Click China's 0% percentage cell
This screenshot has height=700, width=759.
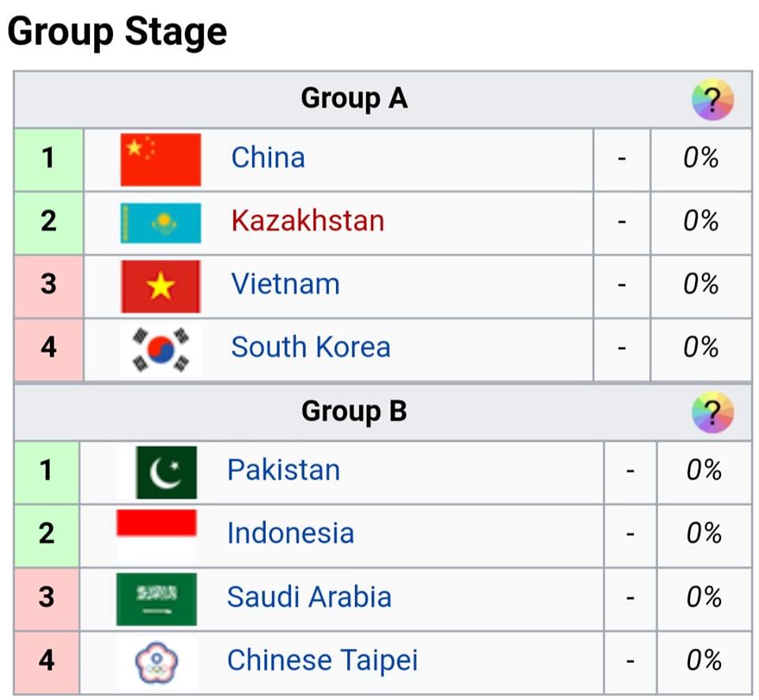[701, 160]
